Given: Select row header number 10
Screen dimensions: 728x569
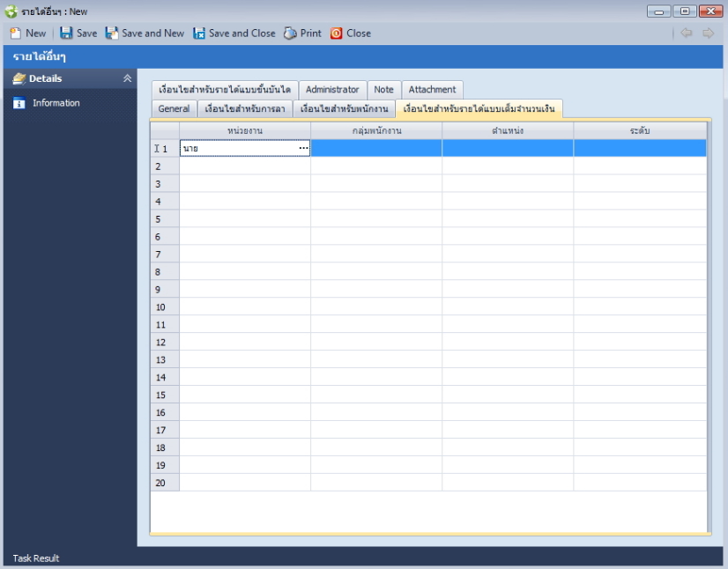Looking at the screenshot, I should tap(165, 307).
